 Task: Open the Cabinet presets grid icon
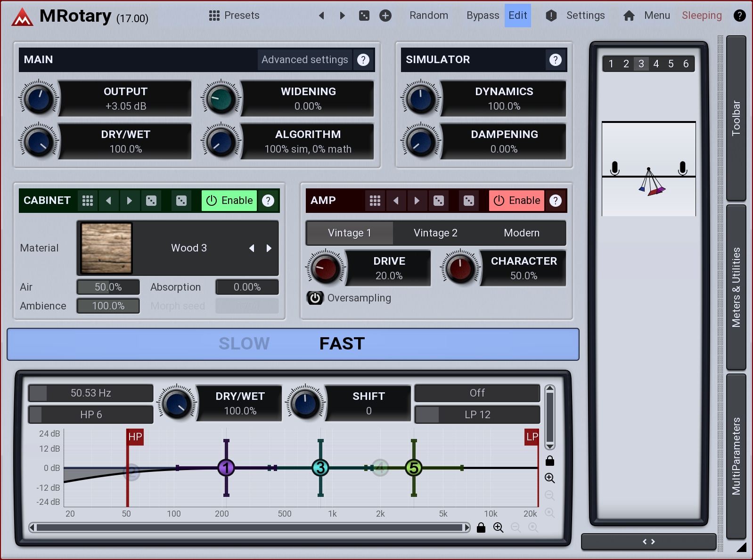tap(88, 201)
